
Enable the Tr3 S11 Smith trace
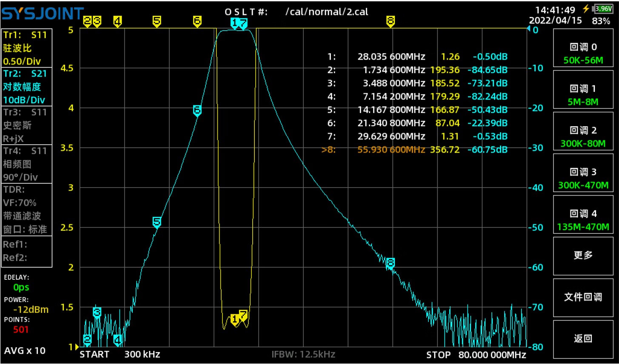click(27, 125)
